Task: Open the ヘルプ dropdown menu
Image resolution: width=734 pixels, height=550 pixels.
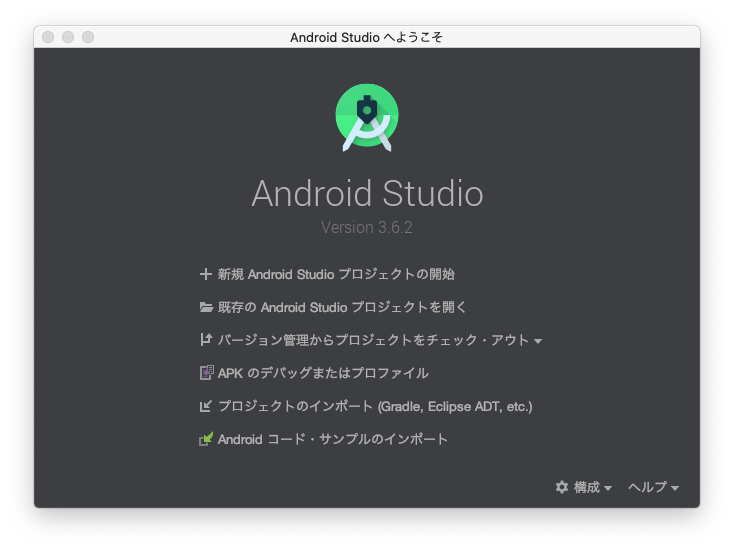Action: click(653, 487)
